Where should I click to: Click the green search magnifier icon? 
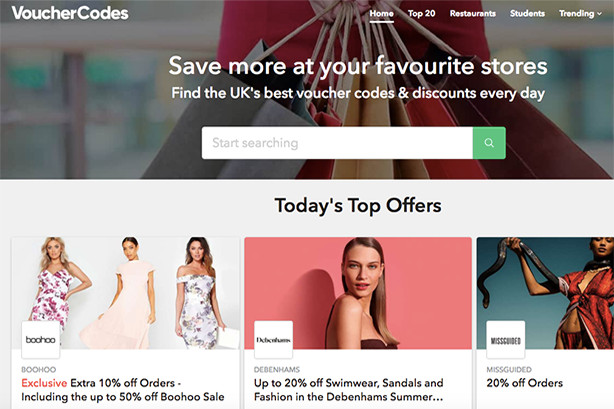point(489,143)
